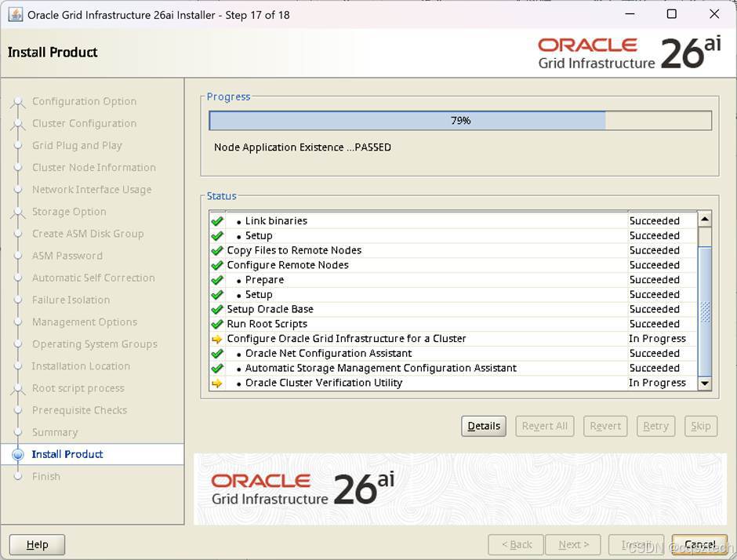Click 'Oracle Cluster Verification Utility' row text
The width and height of the screenshot is (737, 560).
(x=323, y=383)
